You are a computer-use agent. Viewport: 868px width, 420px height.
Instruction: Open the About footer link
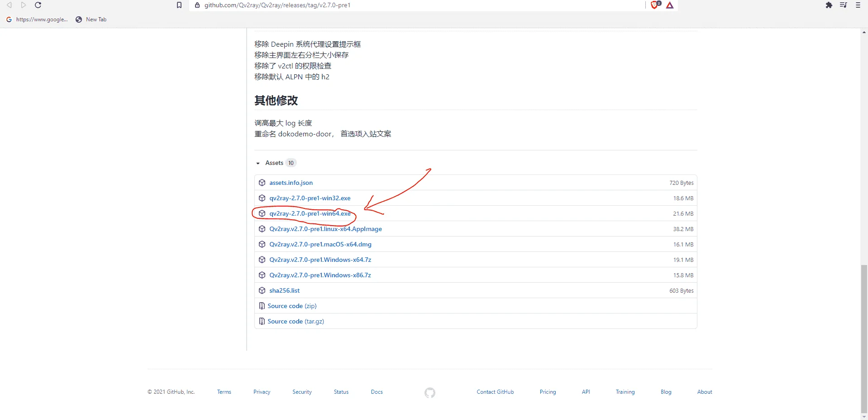pos(705,392)
